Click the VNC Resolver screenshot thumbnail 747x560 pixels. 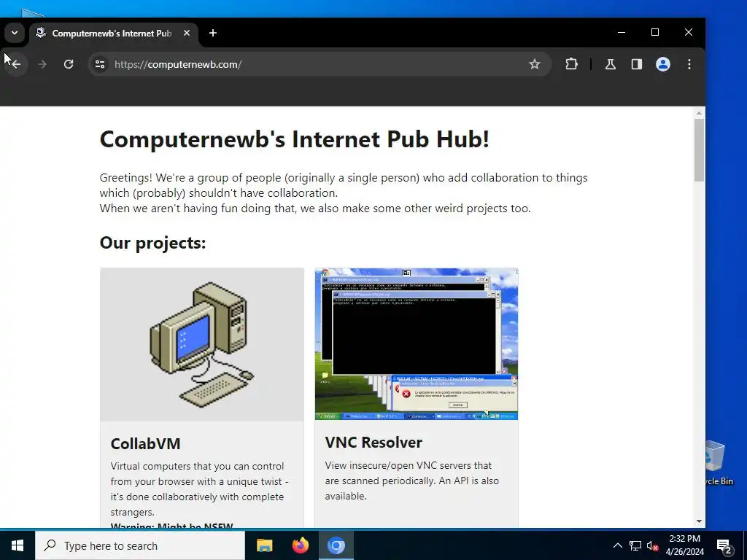point(417,344)
